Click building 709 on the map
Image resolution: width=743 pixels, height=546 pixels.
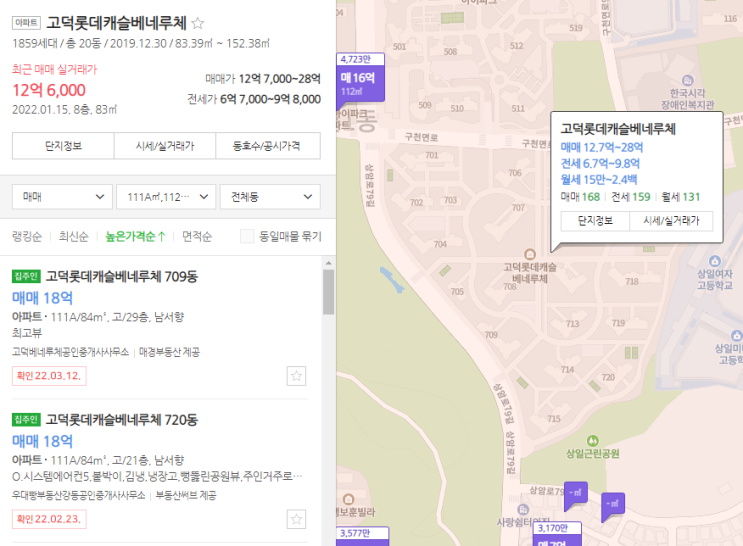(x=491, y=335)
